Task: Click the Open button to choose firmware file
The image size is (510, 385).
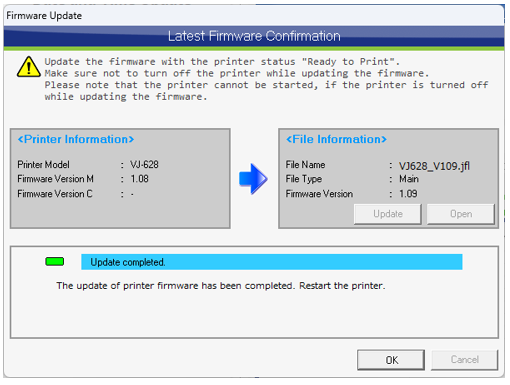Action: (461, 214)
